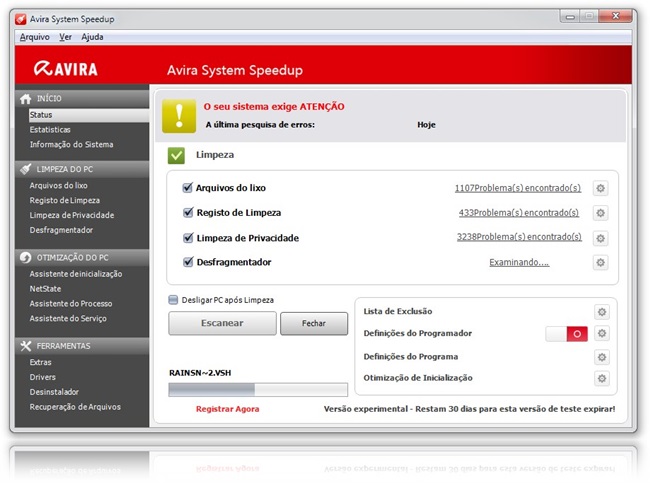Click the FERRAMENTAS section header
The image size is (650, 483).
click(82, 346)
